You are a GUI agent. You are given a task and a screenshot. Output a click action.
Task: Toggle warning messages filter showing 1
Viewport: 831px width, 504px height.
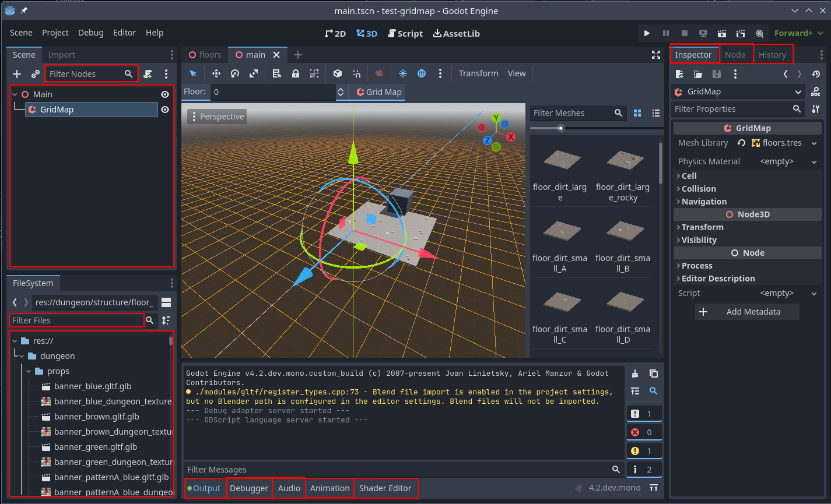(644, 451)
